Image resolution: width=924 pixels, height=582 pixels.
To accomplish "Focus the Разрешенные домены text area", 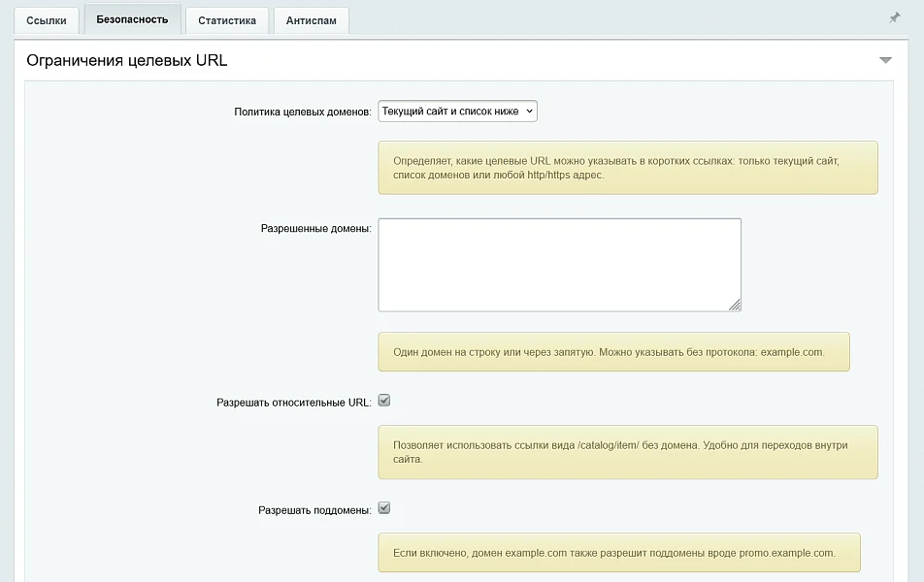I will pyautogui.click(x=559, y=265).
